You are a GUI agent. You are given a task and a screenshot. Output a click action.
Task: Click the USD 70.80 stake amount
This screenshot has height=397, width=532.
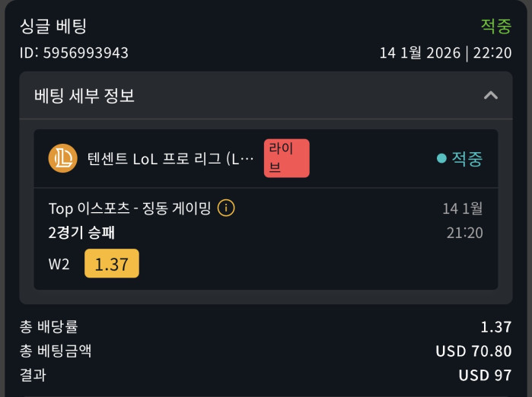(473, 351)
